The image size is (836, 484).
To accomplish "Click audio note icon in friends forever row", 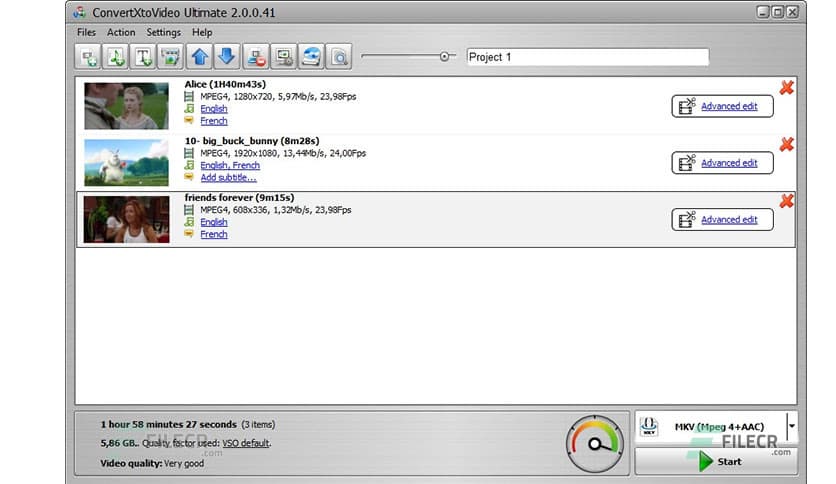I will (x=189, y=222).
